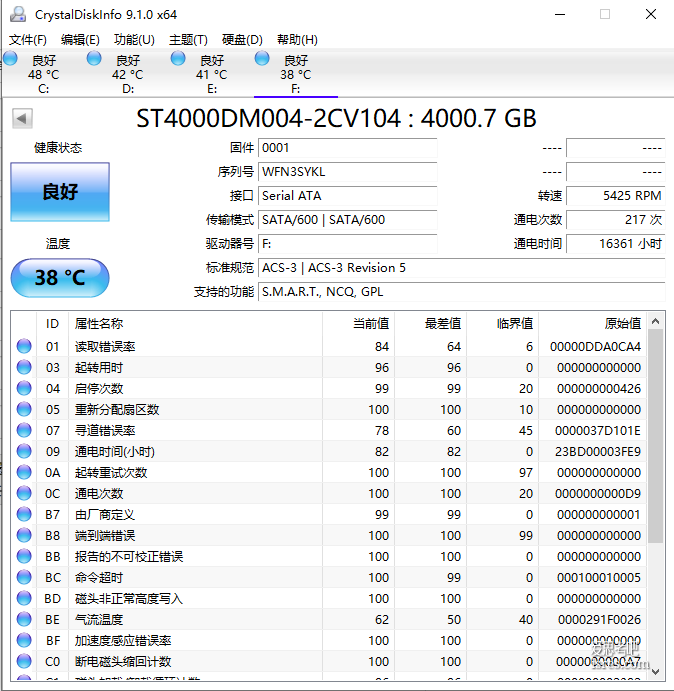674x691 pixels.
Task: Click the scrollbar down arrow in attribute list
Action: 655,672
